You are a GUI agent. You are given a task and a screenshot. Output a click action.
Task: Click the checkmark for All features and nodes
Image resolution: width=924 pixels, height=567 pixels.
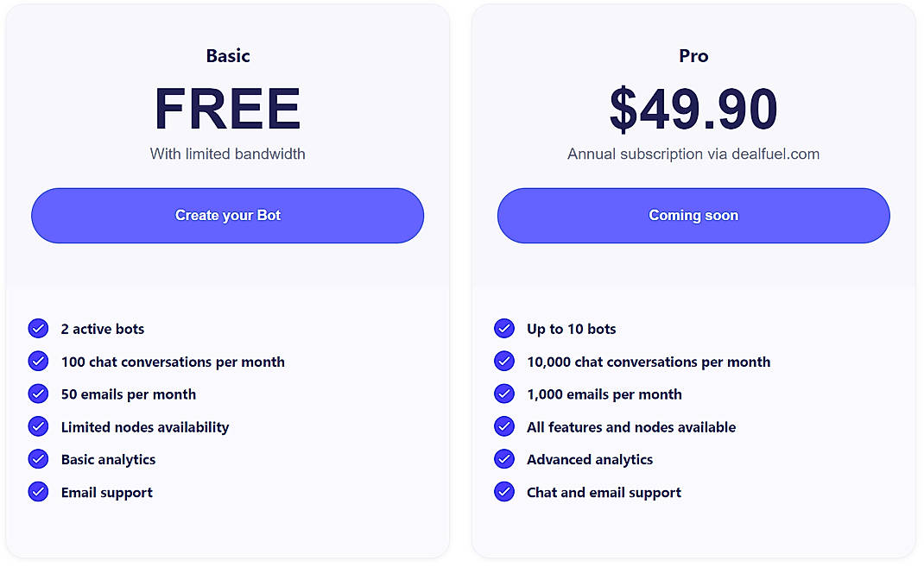click(x=504, y=426)
